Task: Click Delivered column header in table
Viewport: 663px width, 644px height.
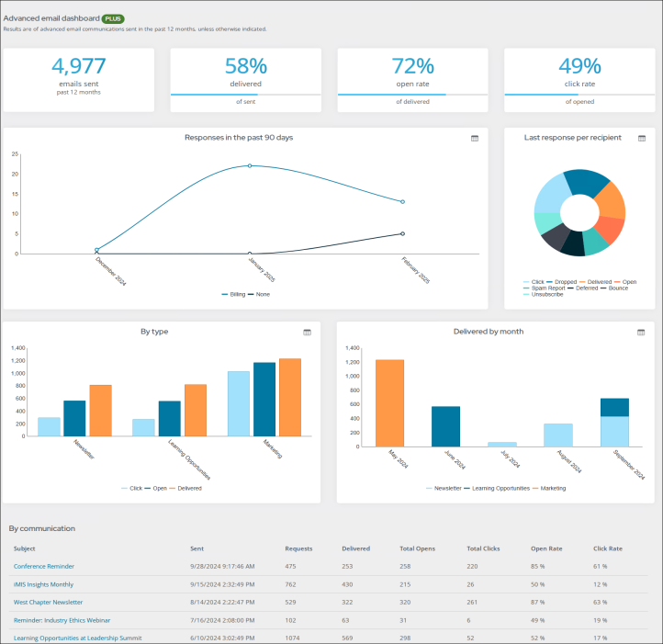Action: coord(356,548)
